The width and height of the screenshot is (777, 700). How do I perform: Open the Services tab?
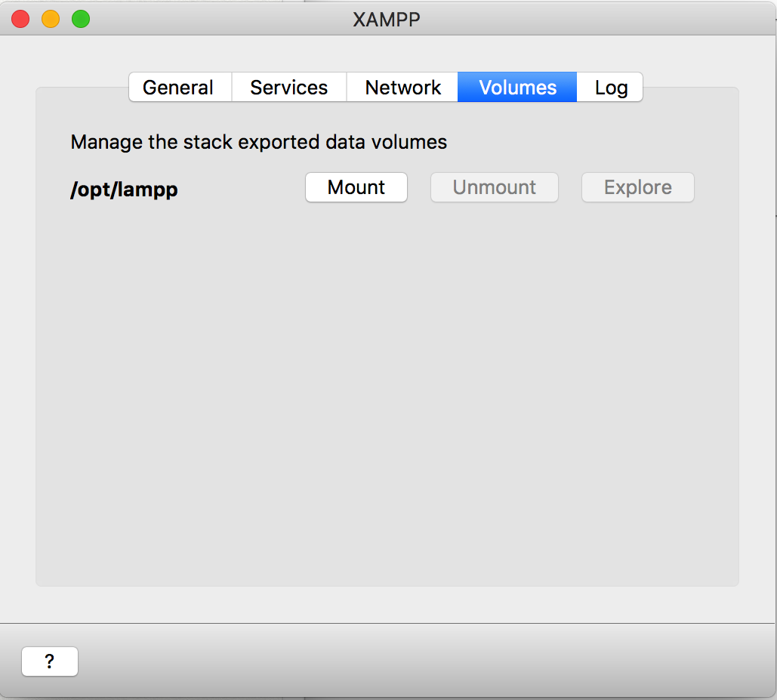pos(288,87)
